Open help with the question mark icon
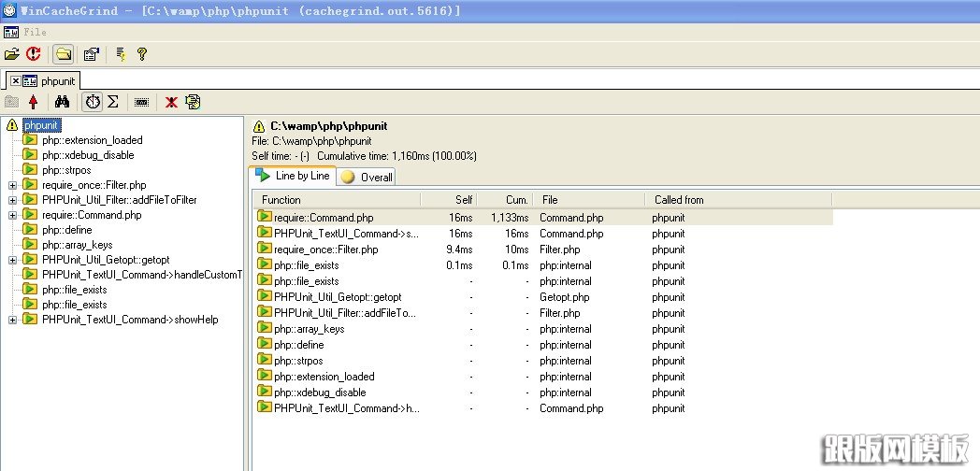980x471 pixels. [x=142, y=54]
